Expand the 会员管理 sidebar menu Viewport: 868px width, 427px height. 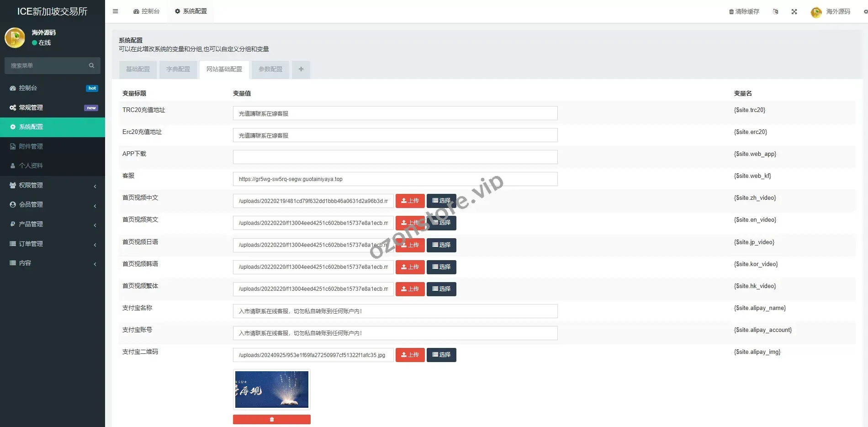[x=53, y=205]
